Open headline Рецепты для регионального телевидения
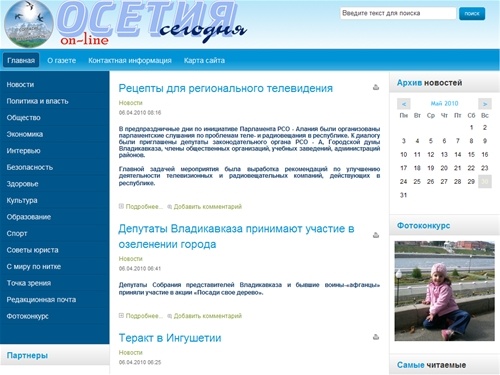This screenshot has width=500, height=375. pos(226,88)
